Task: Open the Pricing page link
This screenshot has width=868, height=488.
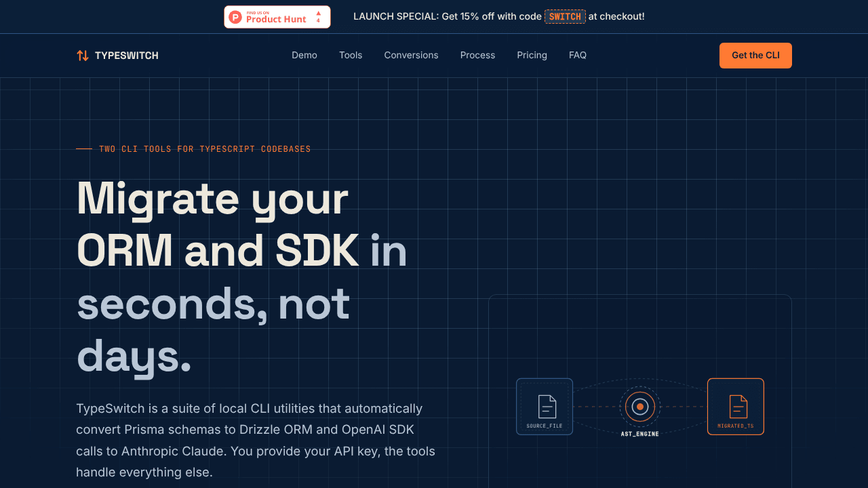Action: pyautogui.click(x=532, y=56)
